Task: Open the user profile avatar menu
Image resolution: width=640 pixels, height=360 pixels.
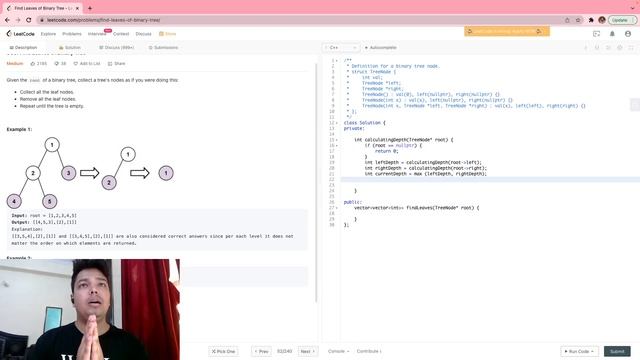Action: [628, 34]
